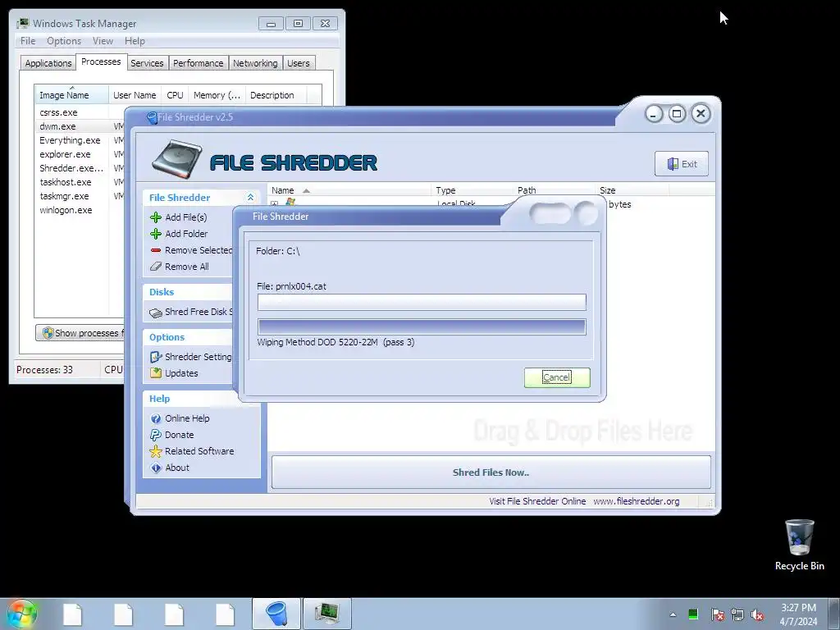
Task: Click the Remove All eraser icon
Action: tap(156, 267)
